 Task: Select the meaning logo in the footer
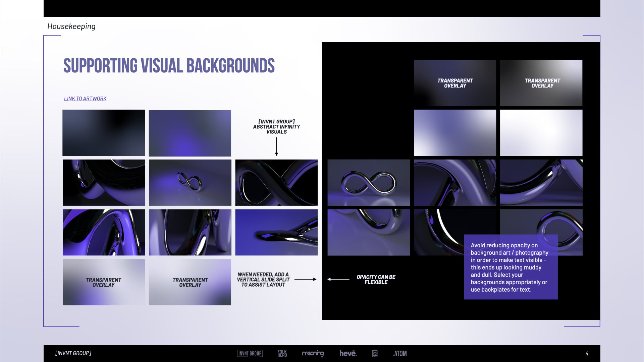[x=313, y=354]
